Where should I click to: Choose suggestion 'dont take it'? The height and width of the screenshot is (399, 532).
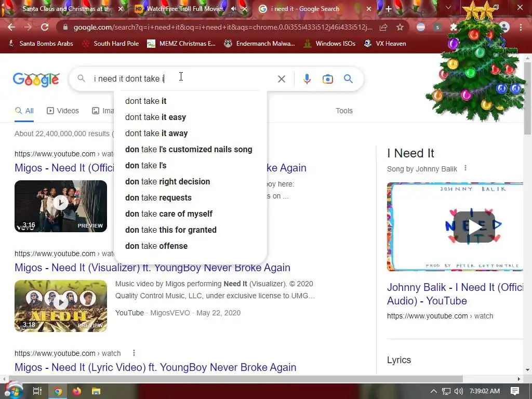tap(190, 101)
